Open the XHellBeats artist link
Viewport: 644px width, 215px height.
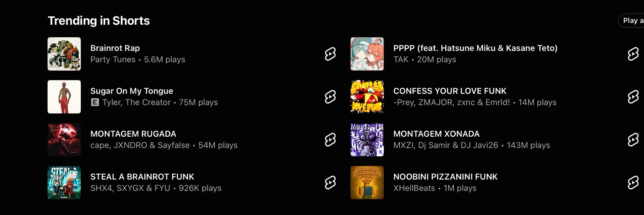[414, 188]
